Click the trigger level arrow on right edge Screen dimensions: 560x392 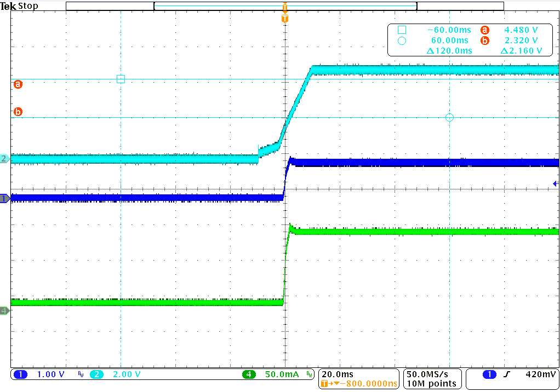click(x=555, y=183)
